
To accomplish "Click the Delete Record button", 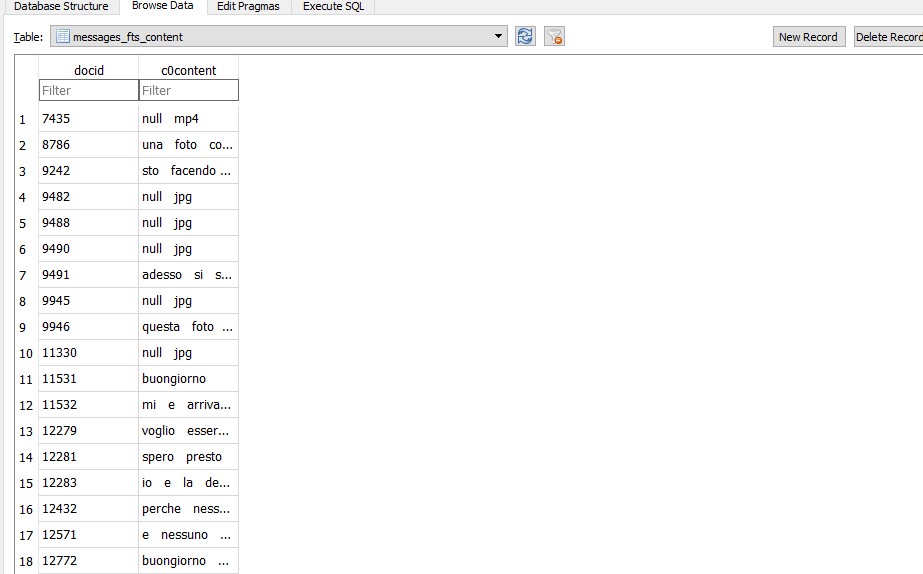I will 888,37.
